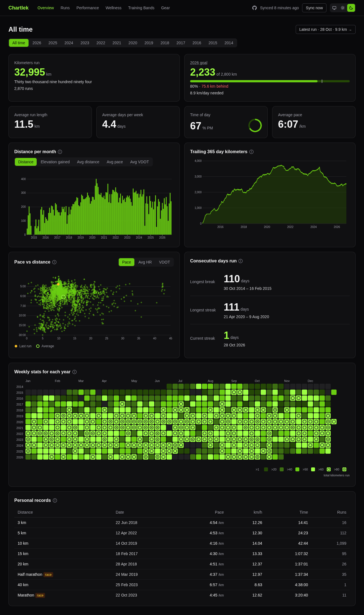Viewport: 364px width, 615px height.
Task: Select VDOT mode in scatter chart
Action: click(164, 262)
